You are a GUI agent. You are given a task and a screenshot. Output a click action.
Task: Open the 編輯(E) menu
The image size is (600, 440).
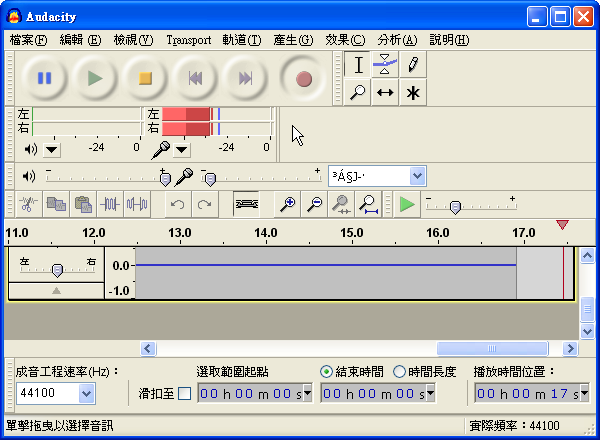80,40
